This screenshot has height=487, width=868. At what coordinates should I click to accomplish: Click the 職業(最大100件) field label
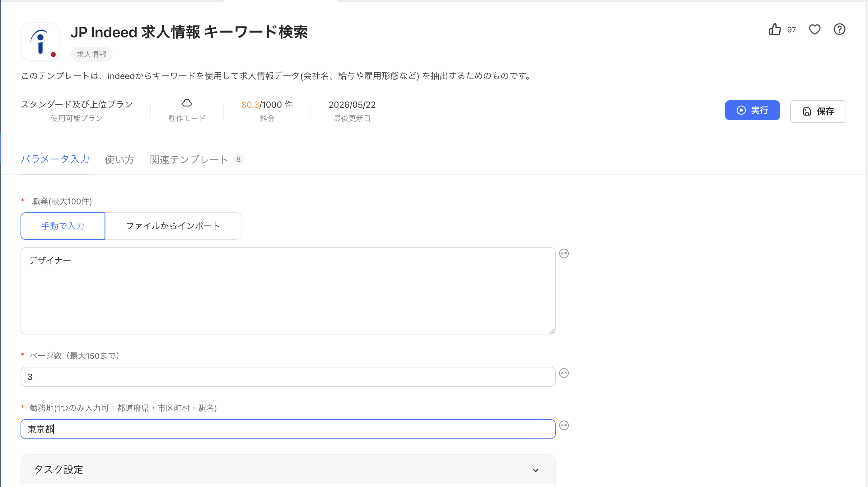62,201
